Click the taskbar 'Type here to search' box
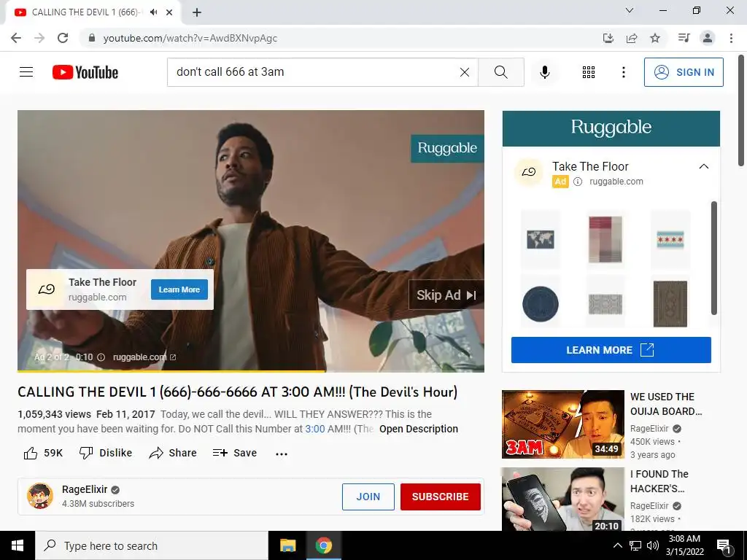Image resolution: width=747 pixels, height=560 pixels. pos(152,545)
